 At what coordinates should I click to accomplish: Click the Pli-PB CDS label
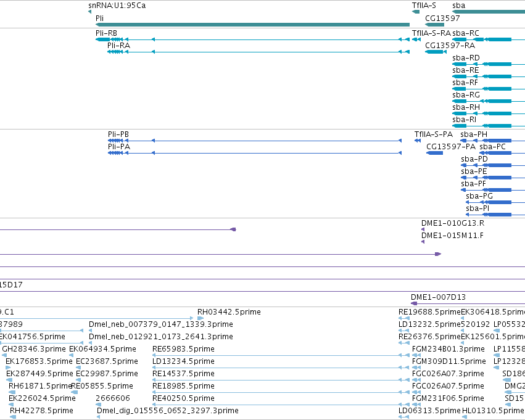point(118,134)
